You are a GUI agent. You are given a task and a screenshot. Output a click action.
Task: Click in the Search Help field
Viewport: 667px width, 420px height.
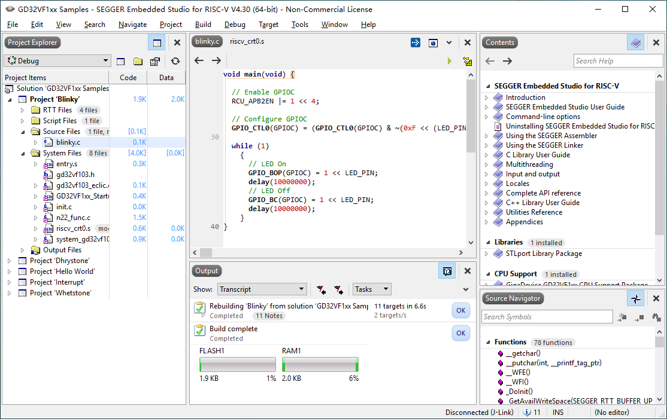click(x=618, y=61)
